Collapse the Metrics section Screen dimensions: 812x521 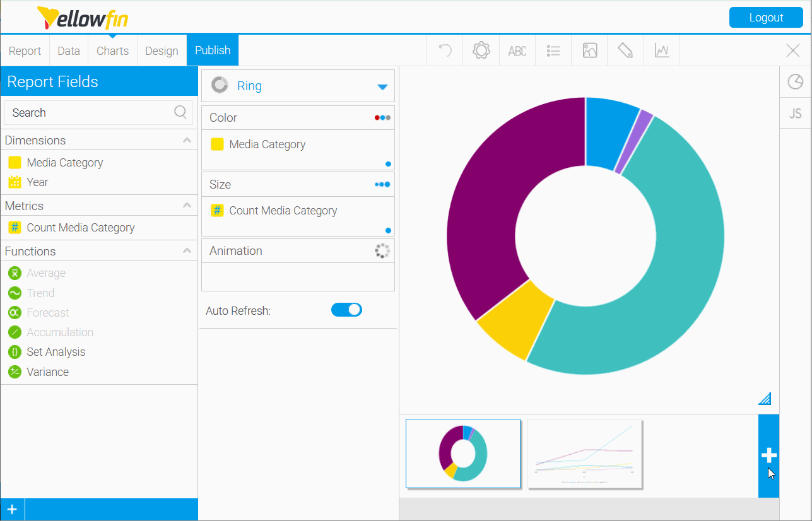pyautogui.click(x=187, y=206)
